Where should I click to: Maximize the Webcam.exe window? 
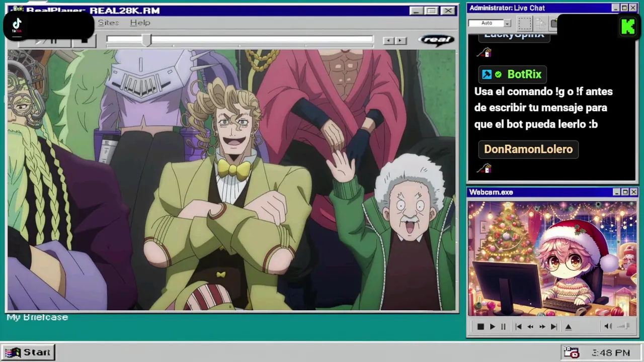pos(625,192)
